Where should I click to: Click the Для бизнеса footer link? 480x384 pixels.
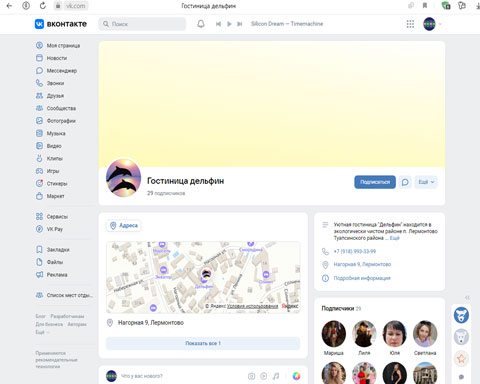click(49, 324)
